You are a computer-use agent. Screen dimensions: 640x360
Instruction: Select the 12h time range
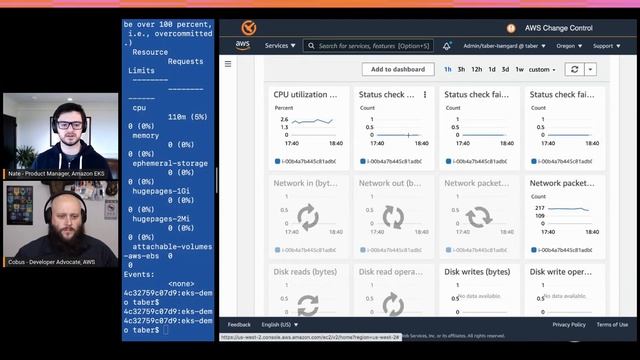coord(477,69)
